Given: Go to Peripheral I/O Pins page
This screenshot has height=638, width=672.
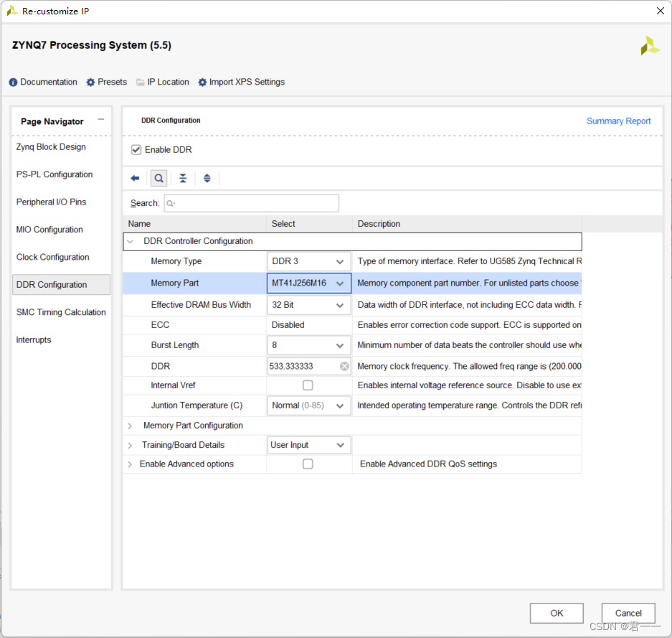Looking at the screenshot, I should pos(51,202).
